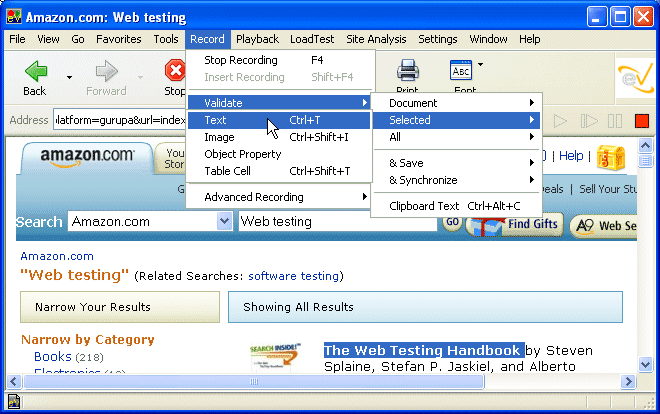Expand the Advanced Recording submenu
This screenshot has height=414, width=660.
click(279, 197)
